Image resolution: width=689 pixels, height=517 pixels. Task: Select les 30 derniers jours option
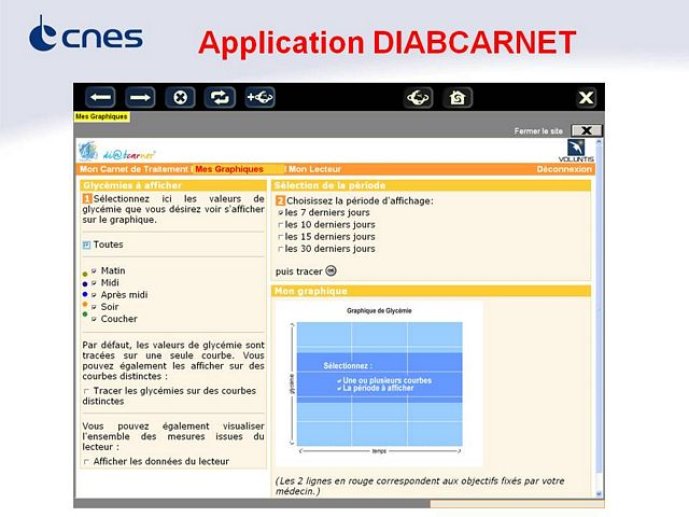[280, 249]
